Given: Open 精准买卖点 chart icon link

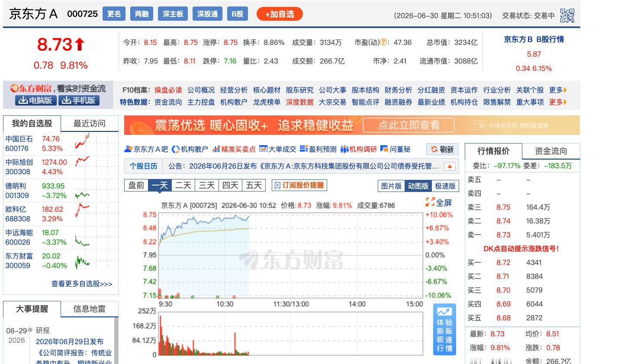Looking at the screenshot, I should coord(216,149).
